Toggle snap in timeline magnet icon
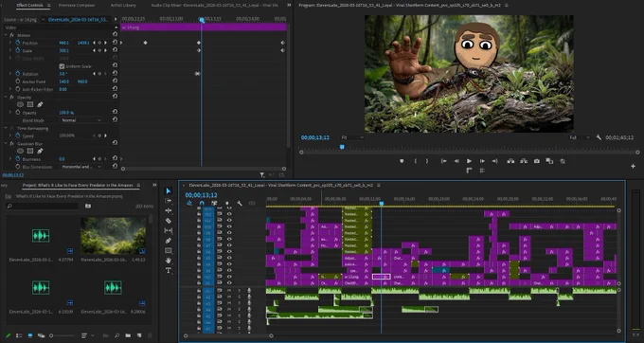 coord(202,204)
